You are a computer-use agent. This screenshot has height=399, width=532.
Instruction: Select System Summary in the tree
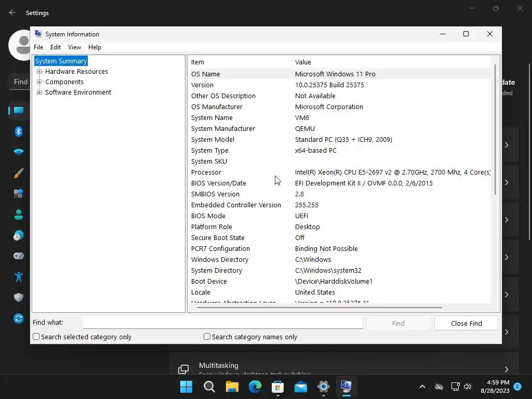[x=61, y=61]
